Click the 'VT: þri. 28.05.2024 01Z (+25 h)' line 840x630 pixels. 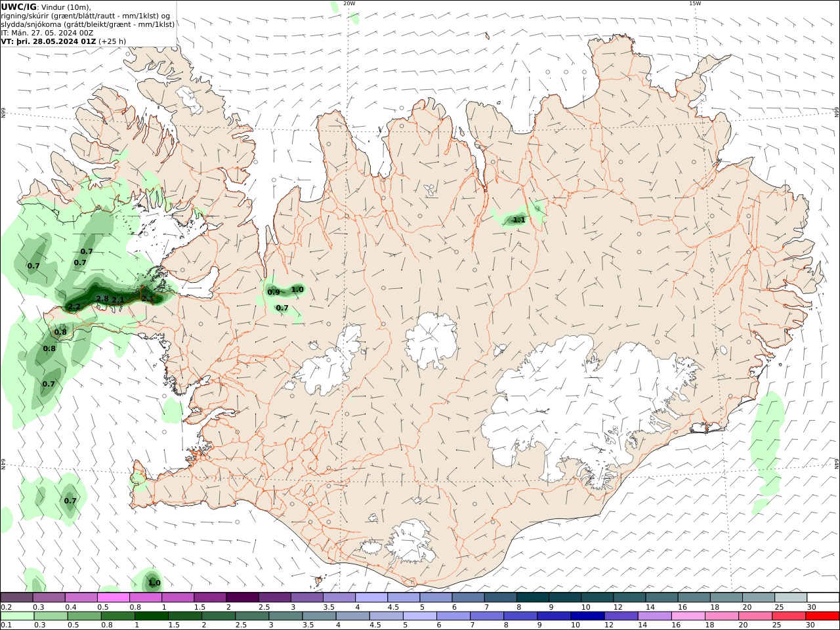64,41
